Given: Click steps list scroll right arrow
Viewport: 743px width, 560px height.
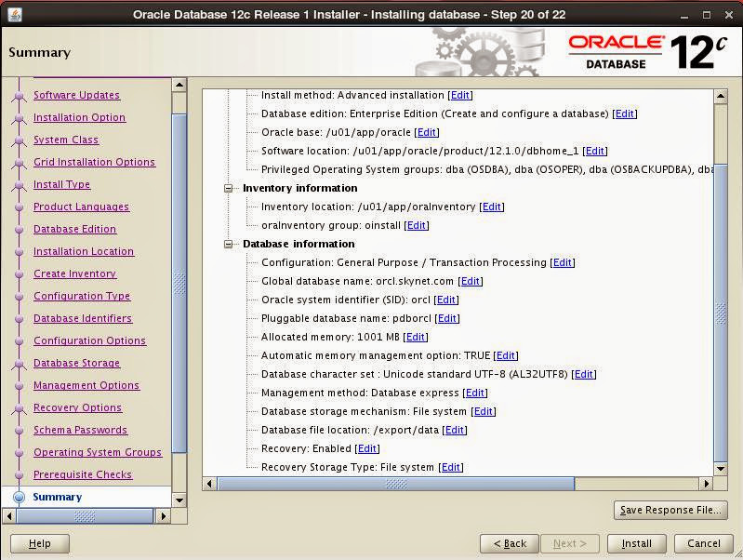Looking at the screenshot, I should click(x=163, y=515).
